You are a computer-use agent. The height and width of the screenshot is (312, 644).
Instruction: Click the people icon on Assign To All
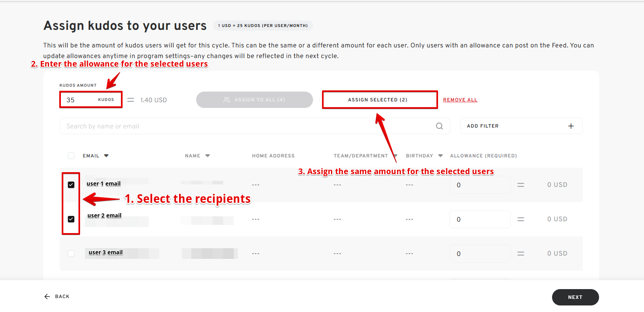(x=227, y=100)
